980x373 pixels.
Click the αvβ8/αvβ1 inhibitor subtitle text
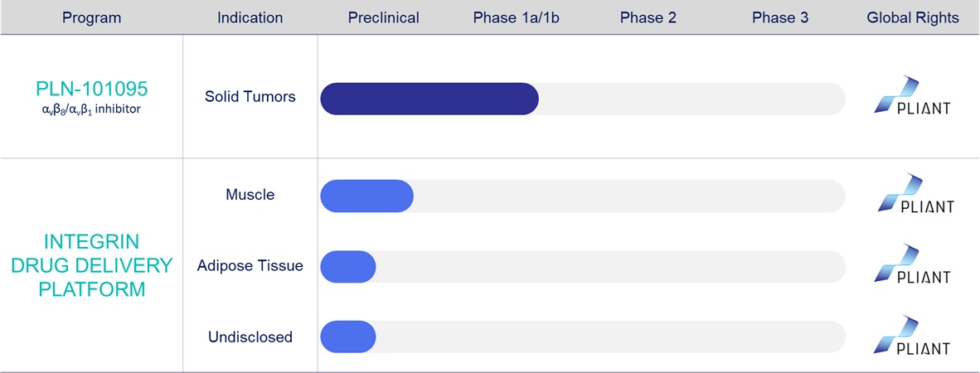(x=90, y=110)
